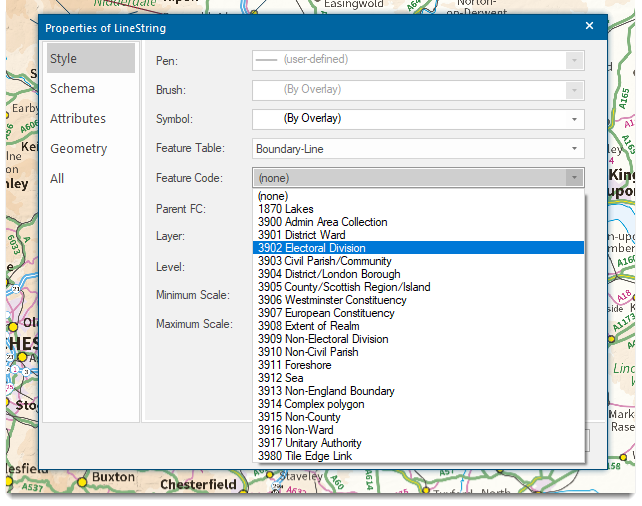Select 3906 Westminster Constituency
The height and width of the screenshot is (506, 642).
[x=418, y=300]
